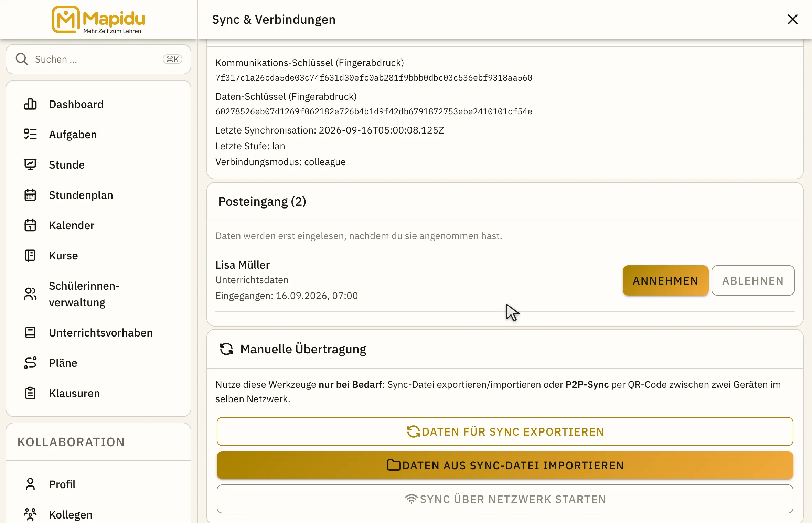Focus the Suchen search field
This screenshot has height=523, width=812.
point(98,59)
